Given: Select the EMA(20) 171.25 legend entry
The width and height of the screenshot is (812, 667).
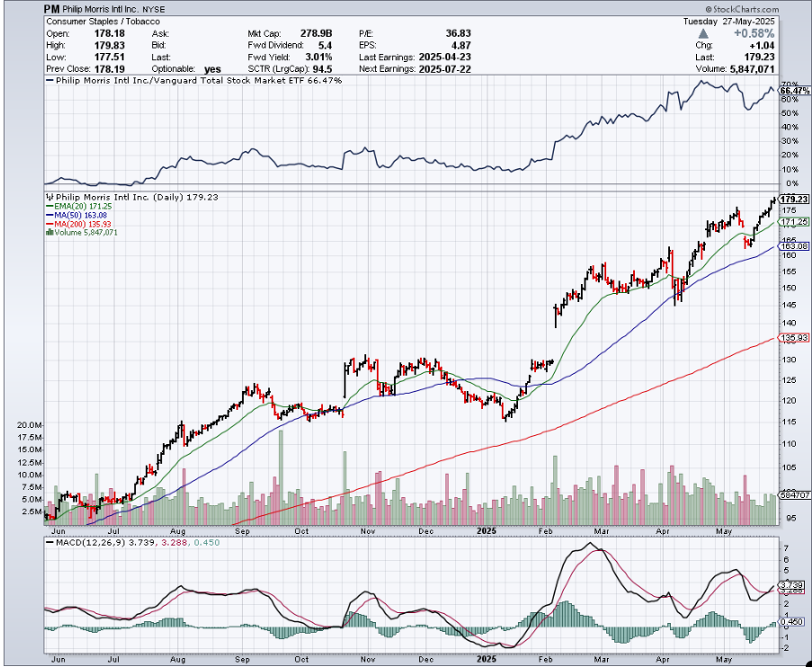Looking at the screenshot, I should tap(79, 206).
